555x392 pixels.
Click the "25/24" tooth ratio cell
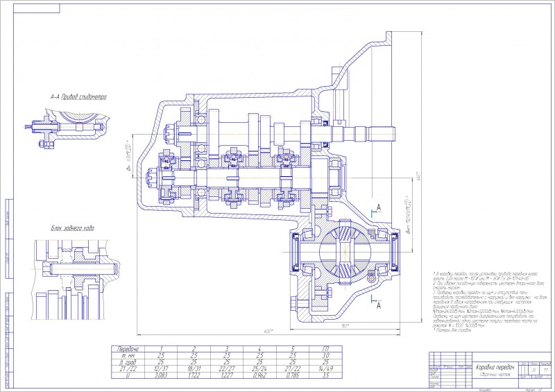pyautogui.click(x=259, y=368)
